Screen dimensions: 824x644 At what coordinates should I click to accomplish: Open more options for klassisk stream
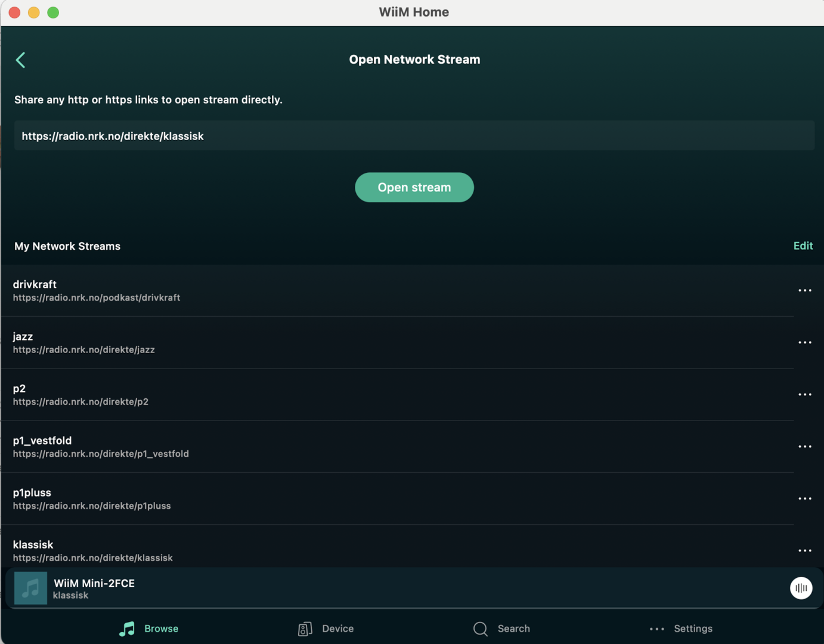[x=805, y=550]
